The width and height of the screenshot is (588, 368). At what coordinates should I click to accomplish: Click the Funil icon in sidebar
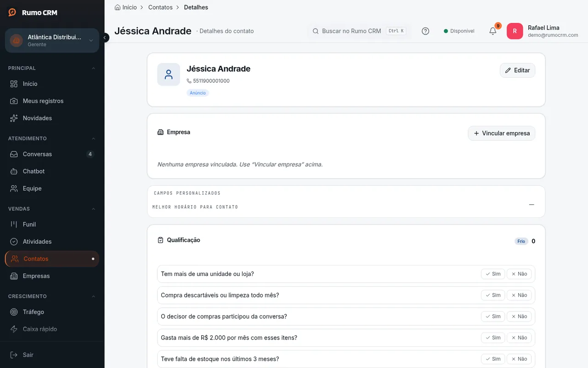(x=14, y=224)
